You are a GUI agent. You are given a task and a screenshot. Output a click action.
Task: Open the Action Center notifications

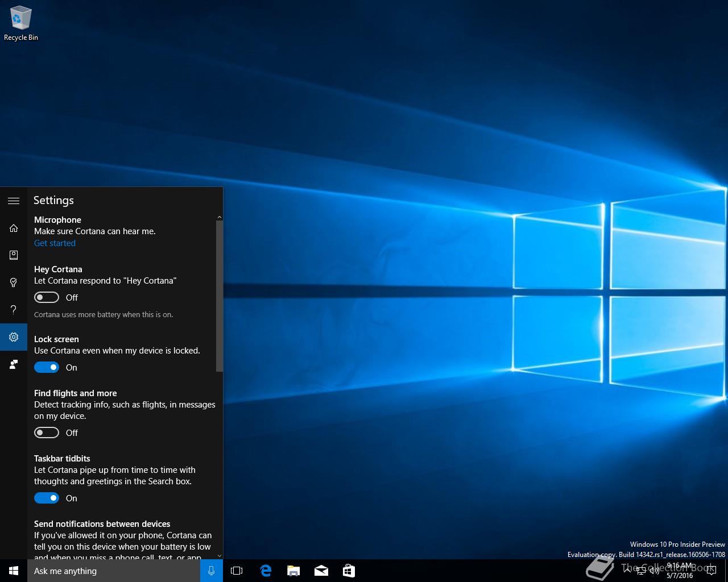click(712, 571)
